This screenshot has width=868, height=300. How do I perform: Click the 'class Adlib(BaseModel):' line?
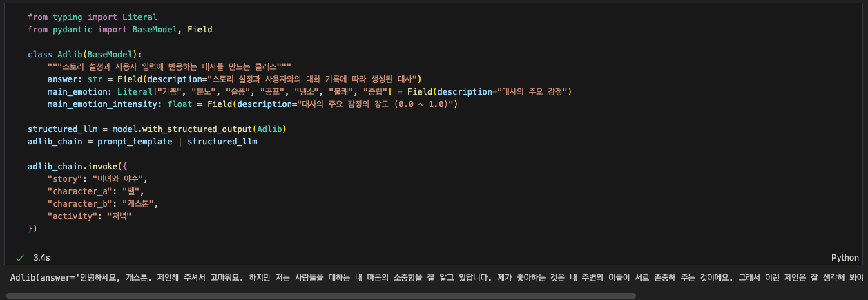coord(85,54)
